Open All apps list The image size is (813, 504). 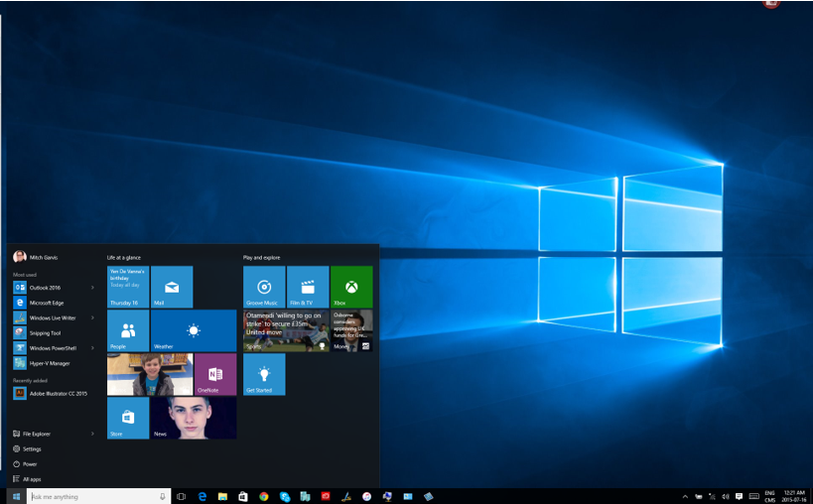(33, 479)
